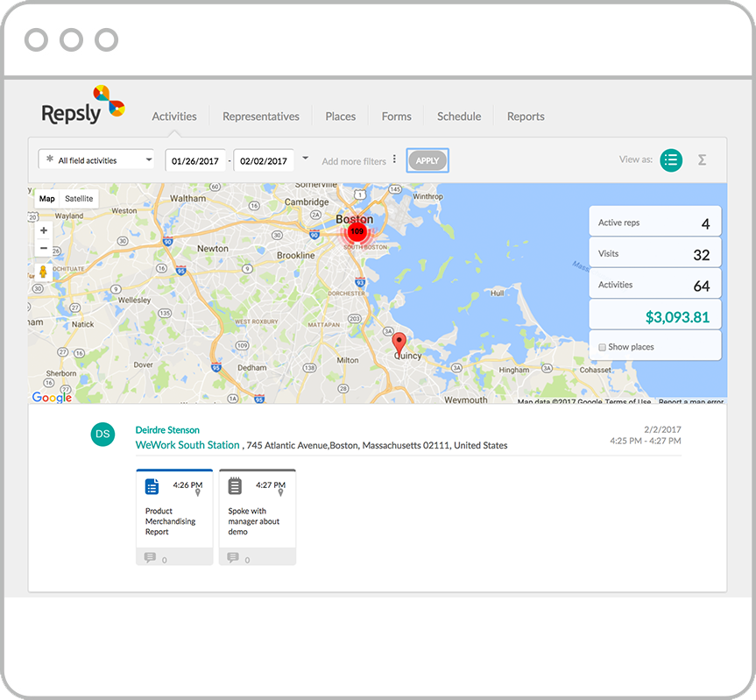Toggle the Show places checkbox

pos(602,347)
